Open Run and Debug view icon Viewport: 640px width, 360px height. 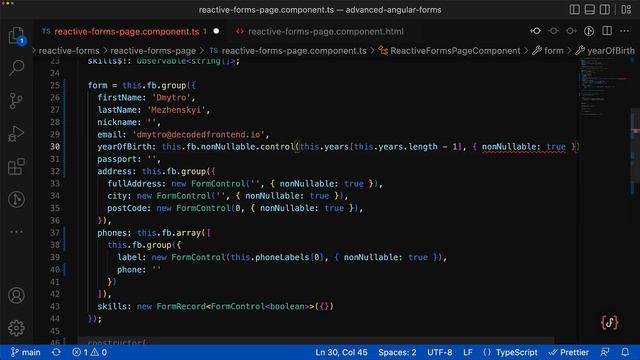click(x=16, y=133)
